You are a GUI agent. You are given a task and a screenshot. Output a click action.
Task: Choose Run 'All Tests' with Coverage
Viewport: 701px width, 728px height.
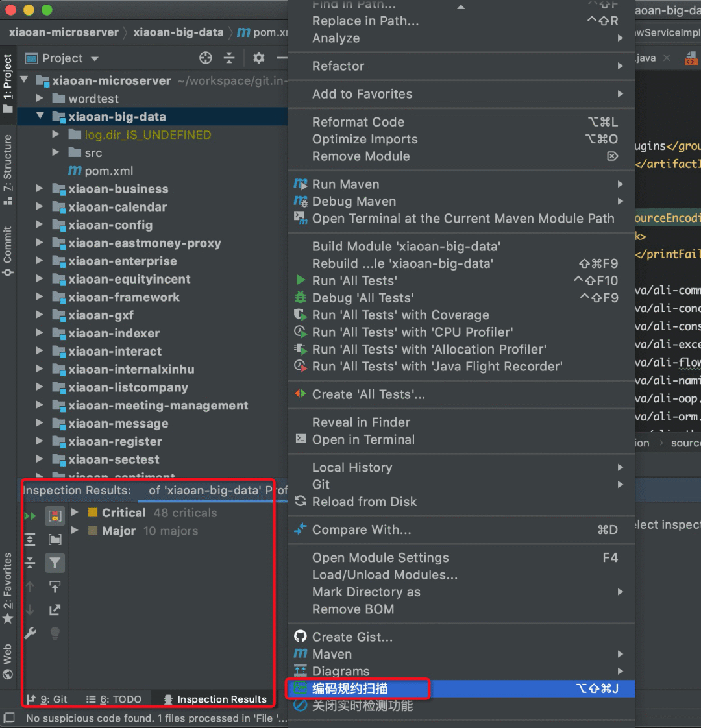click(461, 315)
